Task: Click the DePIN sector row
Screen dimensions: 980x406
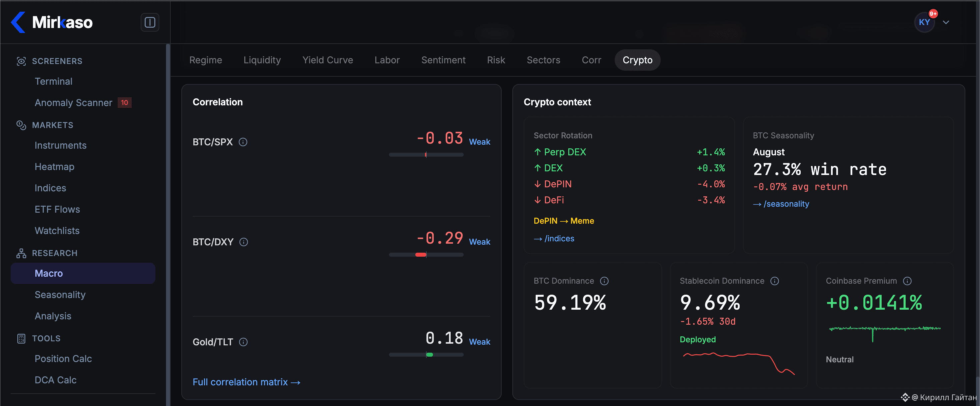Action: point(629,184)
